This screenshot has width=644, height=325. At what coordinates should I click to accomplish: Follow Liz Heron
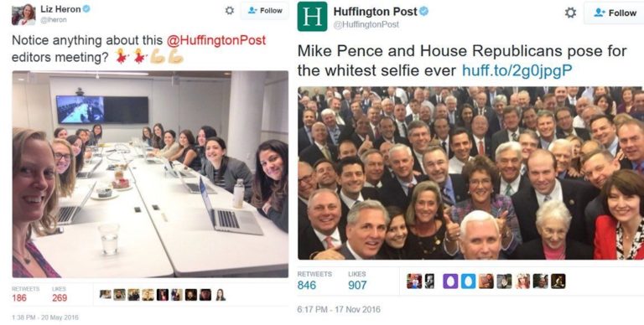264,11
